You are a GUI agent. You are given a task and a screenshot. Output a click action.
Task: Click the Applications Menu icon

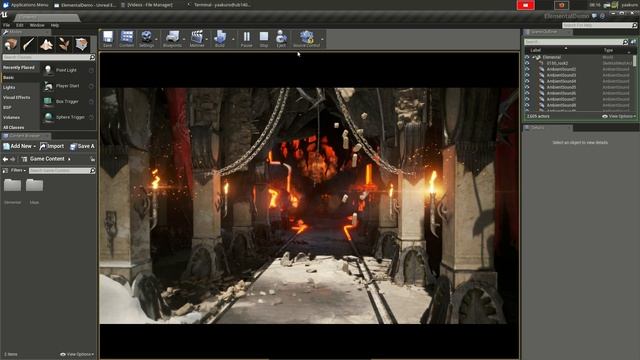point(6,5)
